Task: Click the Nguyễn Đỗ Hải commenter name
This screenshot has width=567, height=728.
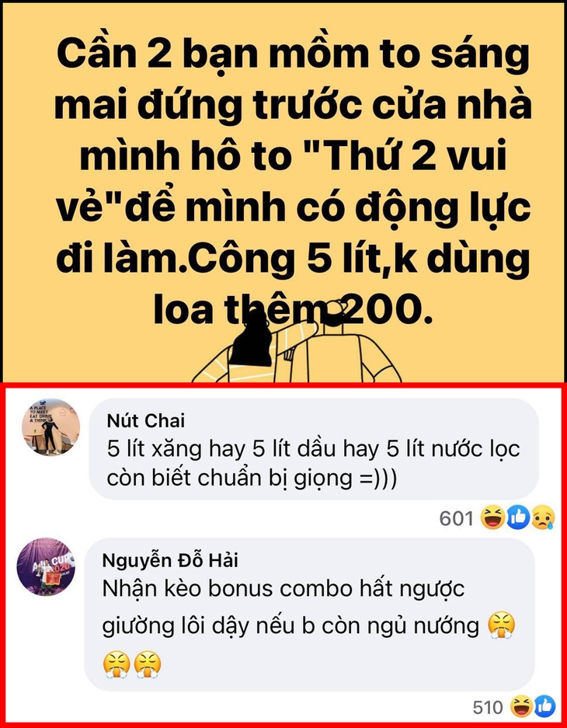Action: pyautogui.click(x=170, y=560)
